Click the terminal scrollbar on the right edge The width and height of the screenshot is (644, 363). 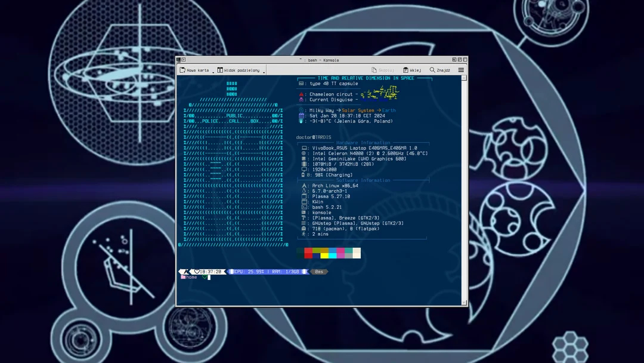tap(465, 179)
